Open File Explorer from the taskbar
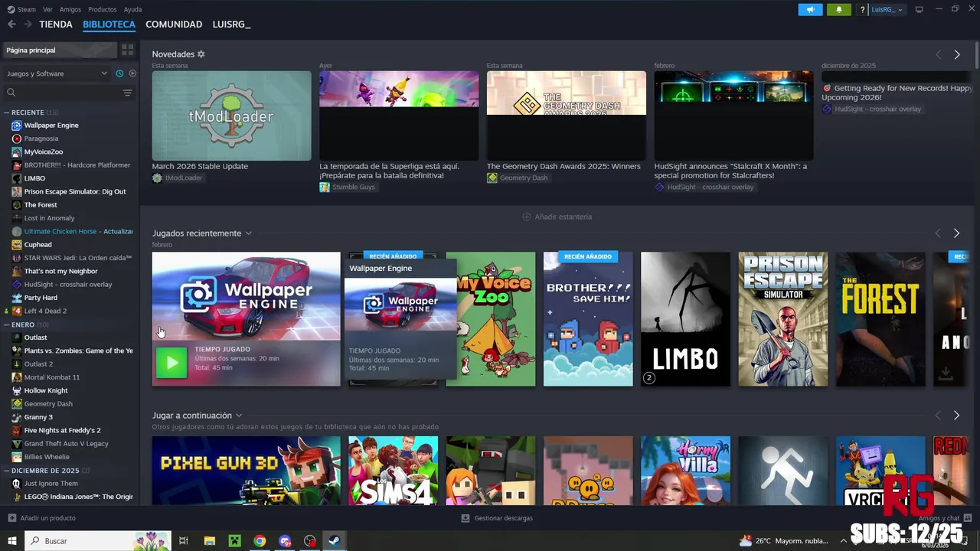 (x=209, y=541)
